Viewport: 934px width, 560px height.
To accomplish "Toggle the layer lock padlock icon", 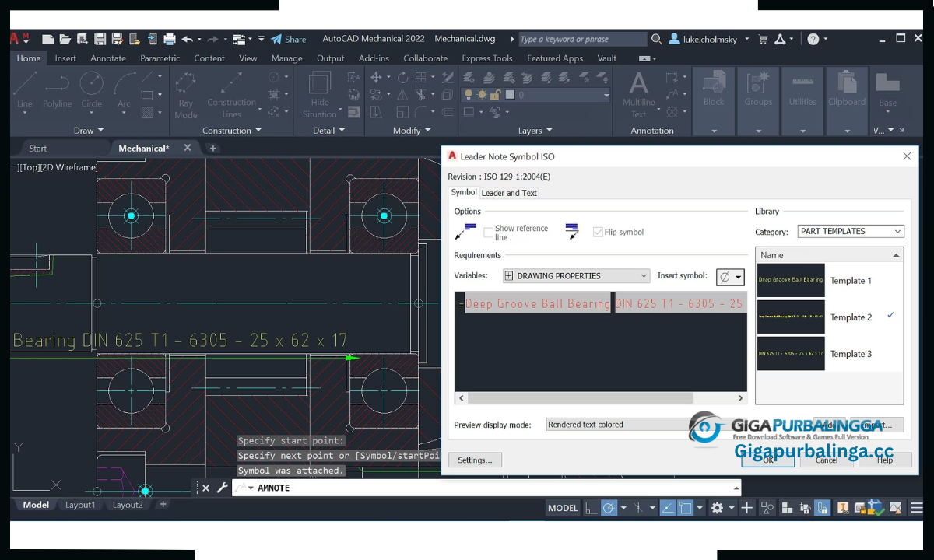I will point(496,95).
